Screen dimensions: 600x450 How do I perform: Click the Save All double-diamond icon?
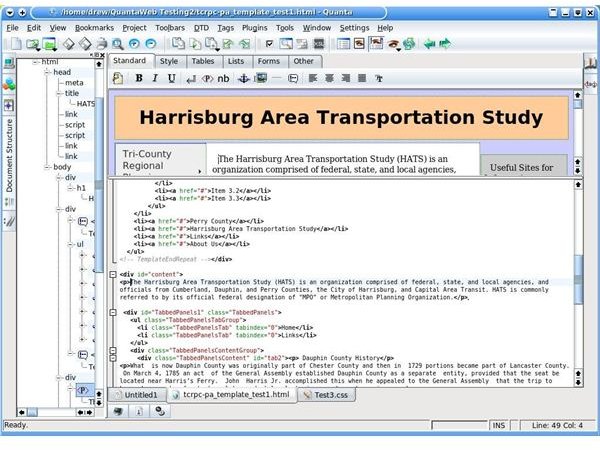click(x=85, y=44)
